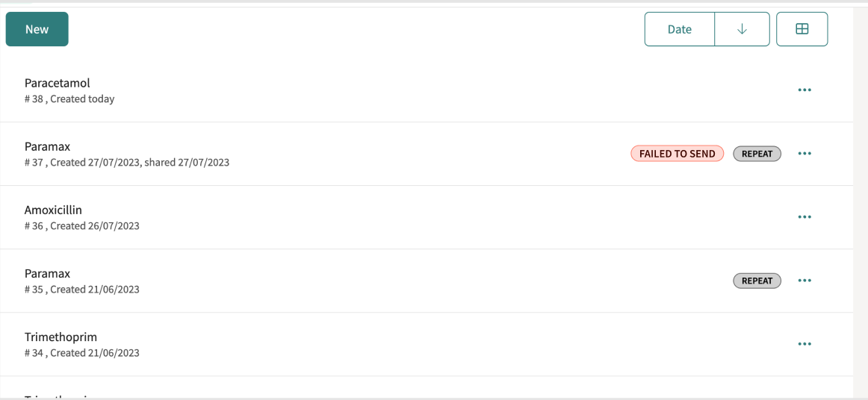Toggle sort direction arrow
868x400 pixels.
[x=743, y=29]
